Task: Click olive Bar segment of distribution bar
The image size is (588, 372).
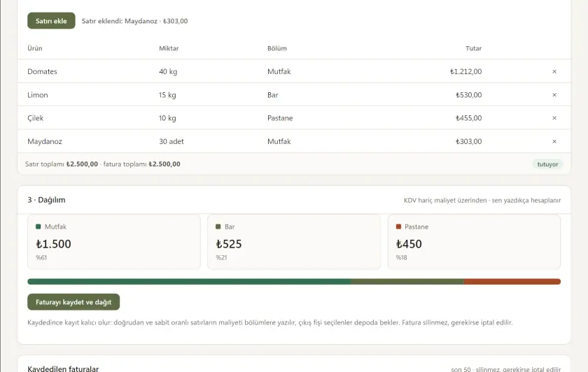Action: [407, 282]
